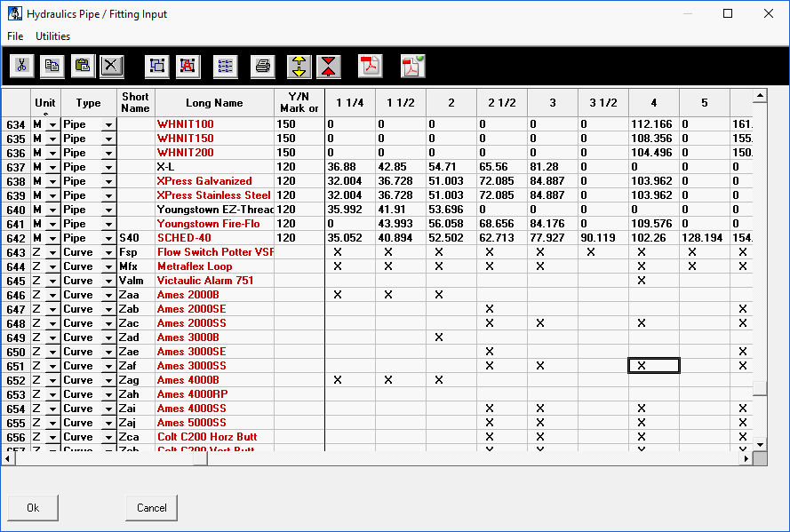Screen dimensions: 790x532
Task: Click the Print toolbar icon
Action: [x=262, y=66]
